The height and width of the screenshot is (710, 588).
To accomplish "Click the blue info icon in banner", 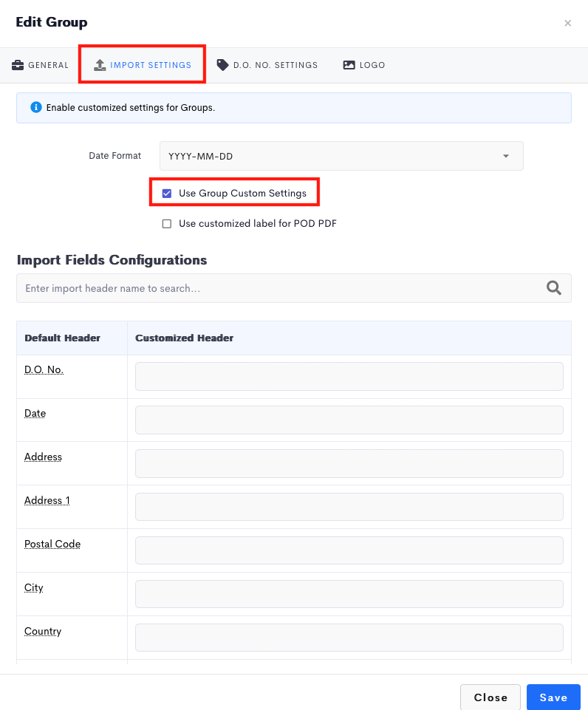I will click(x=35, y=107).
